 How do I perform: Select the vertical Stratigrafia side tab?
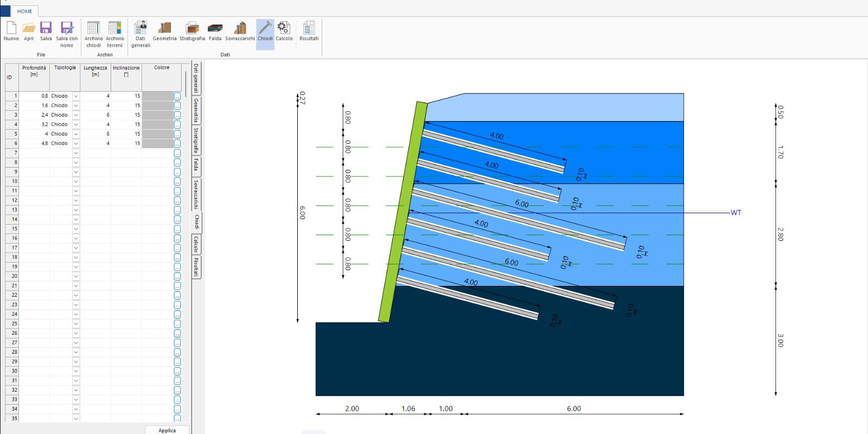coord(196,141)
